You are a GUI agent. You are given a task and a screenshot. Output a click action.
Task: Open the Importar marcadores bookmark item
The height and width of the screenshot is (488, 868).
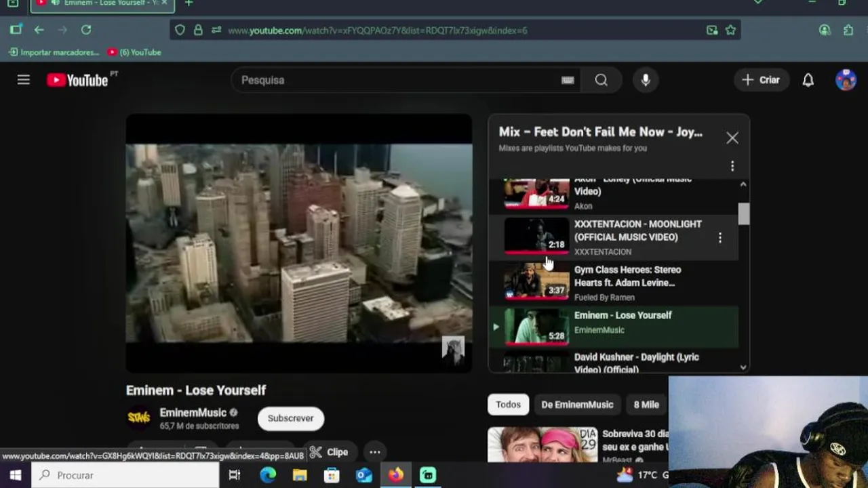tap(54, 52)
